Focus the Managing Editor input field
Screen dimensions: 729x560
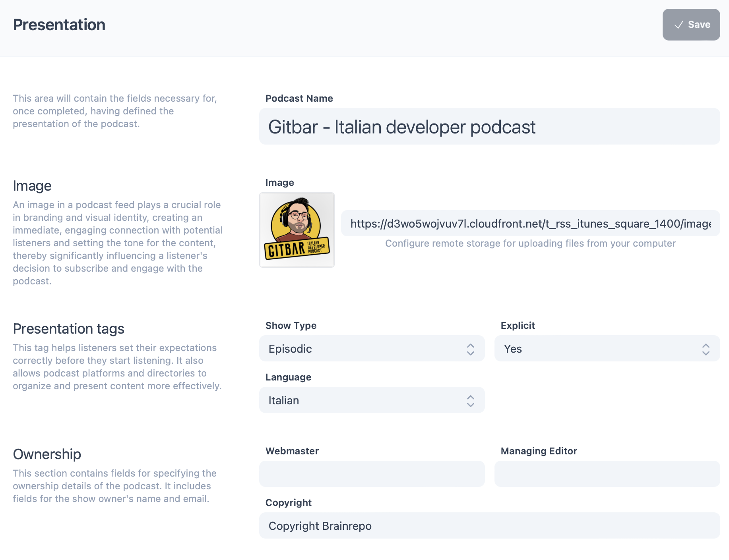coord(607,474)
